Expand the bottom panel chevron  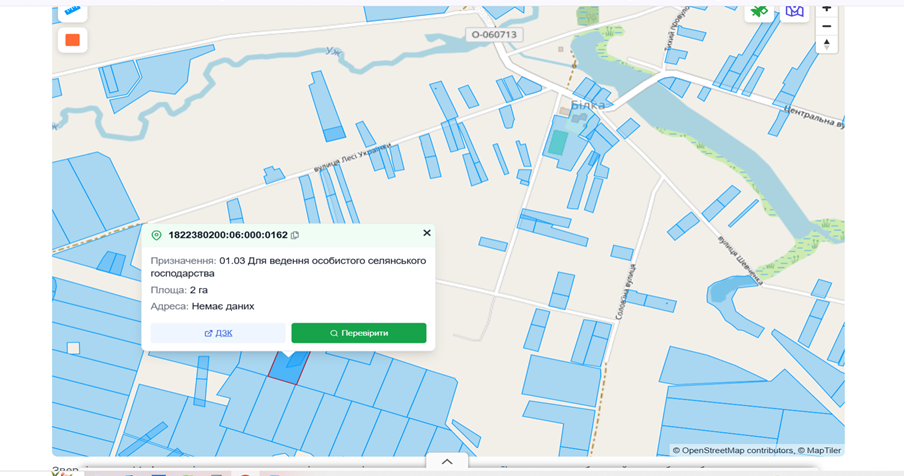pyautogui.click(x=447, y=462)
